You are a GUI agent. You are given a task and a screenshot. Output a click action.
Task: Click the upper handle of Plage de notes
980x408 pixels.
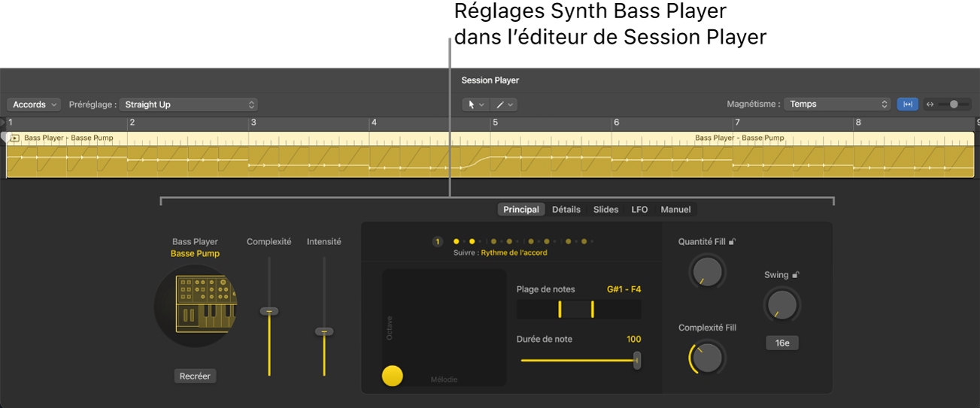coord(593,309)
